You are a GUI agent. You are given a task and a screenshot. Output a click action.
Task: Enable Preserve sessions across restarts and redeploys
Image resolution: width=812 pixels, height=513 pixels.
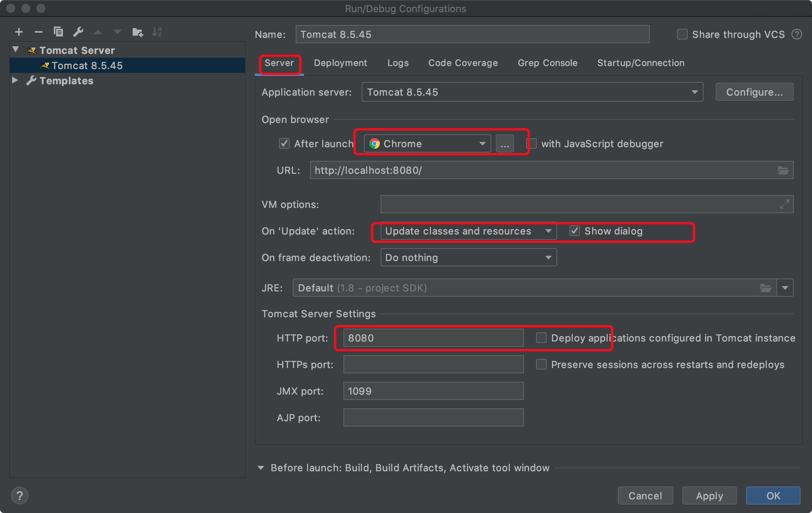point(541,364)
